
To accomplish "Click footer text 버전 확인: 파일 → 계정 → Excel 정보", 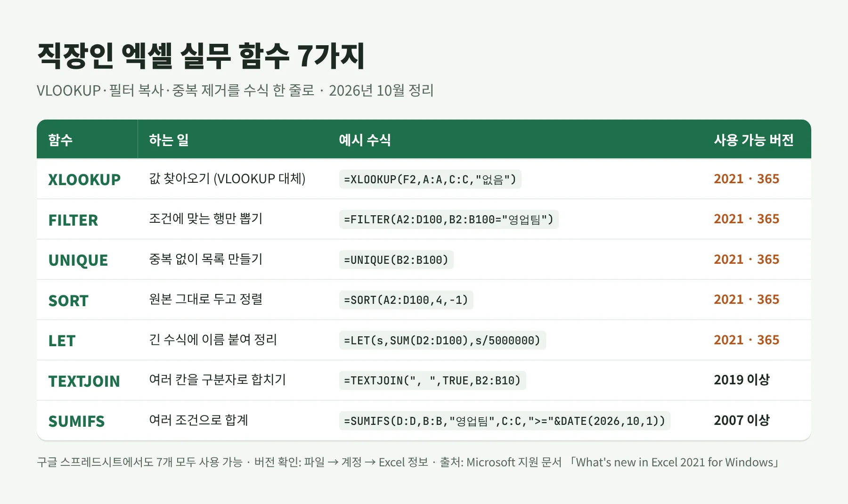I will point(341,462).
